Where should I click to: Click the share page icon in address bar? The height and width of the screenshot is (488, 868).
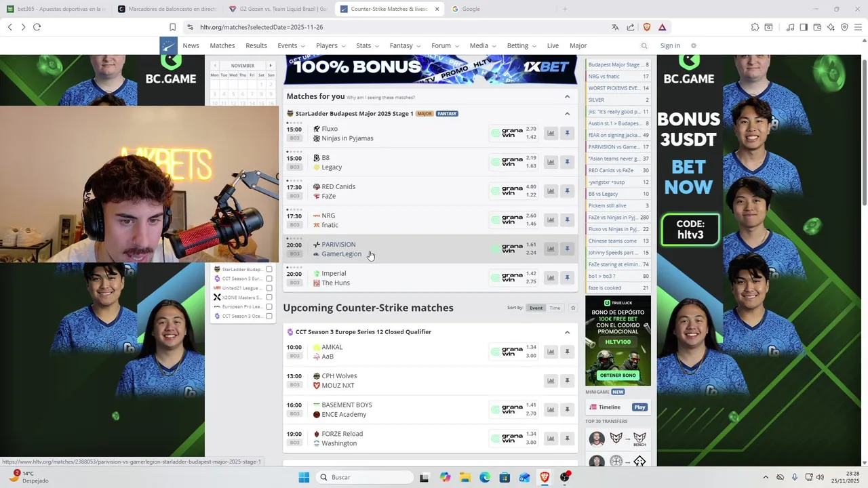631,27
